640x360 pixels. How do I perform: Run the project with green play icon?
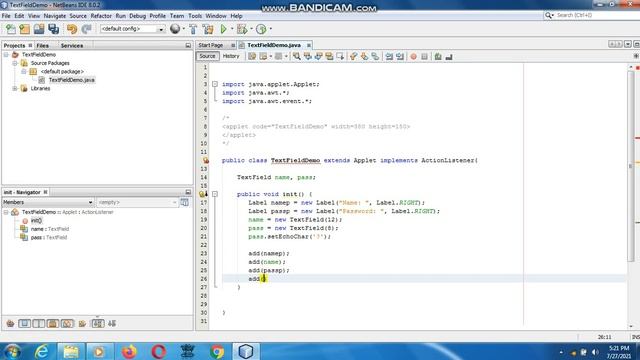(223, 29)
